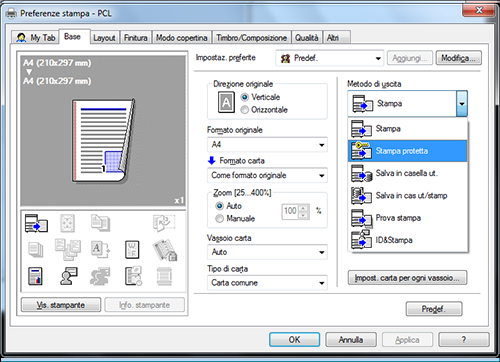The width and height of the screenshot is (500, 362).
Task: Select the Verticale orientation radio button
Action: (245, 97)
